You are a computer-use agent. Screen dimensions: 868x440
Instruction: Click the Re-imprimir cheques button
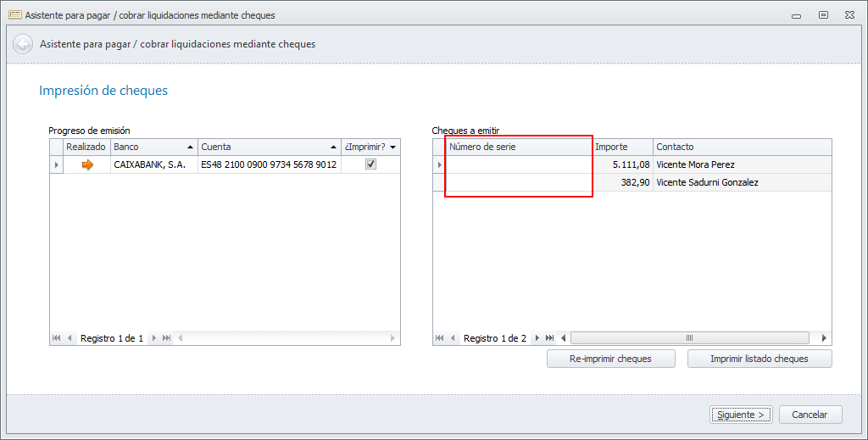point(610,359)
